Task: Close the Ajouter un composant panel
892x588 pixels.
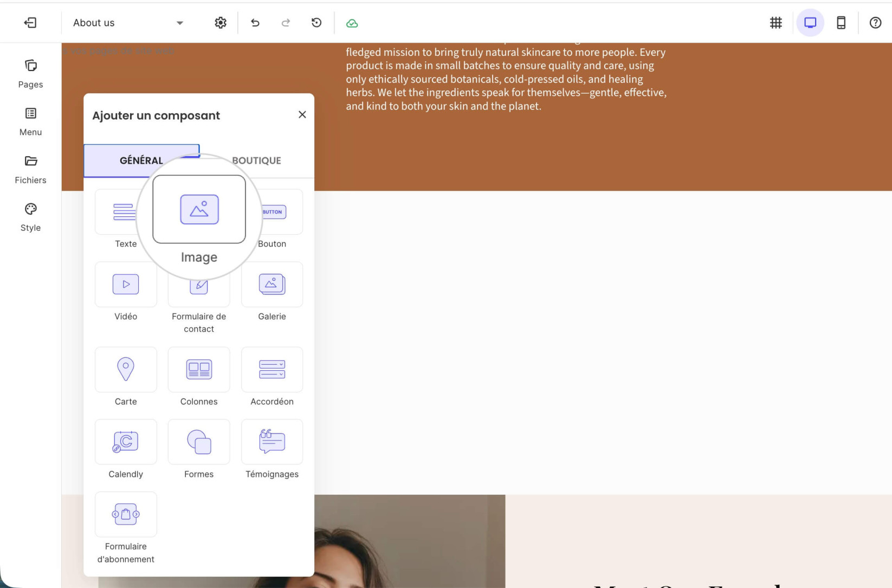Action: [x=302, y=114]
